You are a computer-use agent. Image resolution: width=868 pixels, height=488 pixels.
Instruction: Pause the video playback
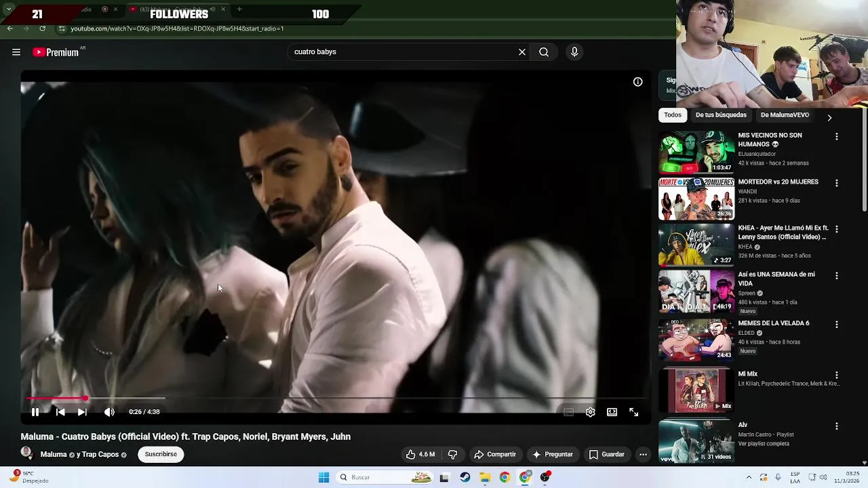[35, 412]
